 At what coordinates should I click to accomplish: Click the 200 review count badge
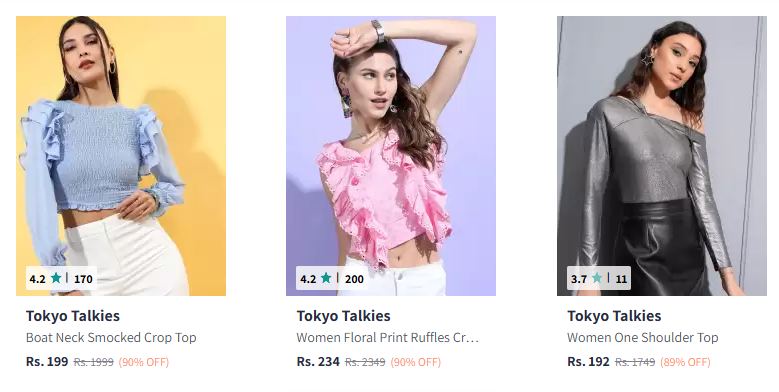tap(354, 279)
